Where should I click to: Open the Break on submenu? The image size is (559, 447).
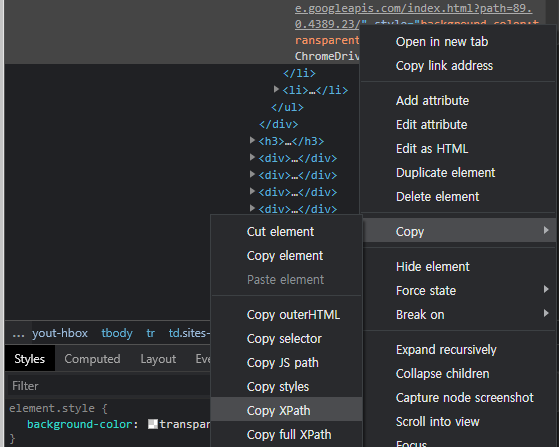459,315
